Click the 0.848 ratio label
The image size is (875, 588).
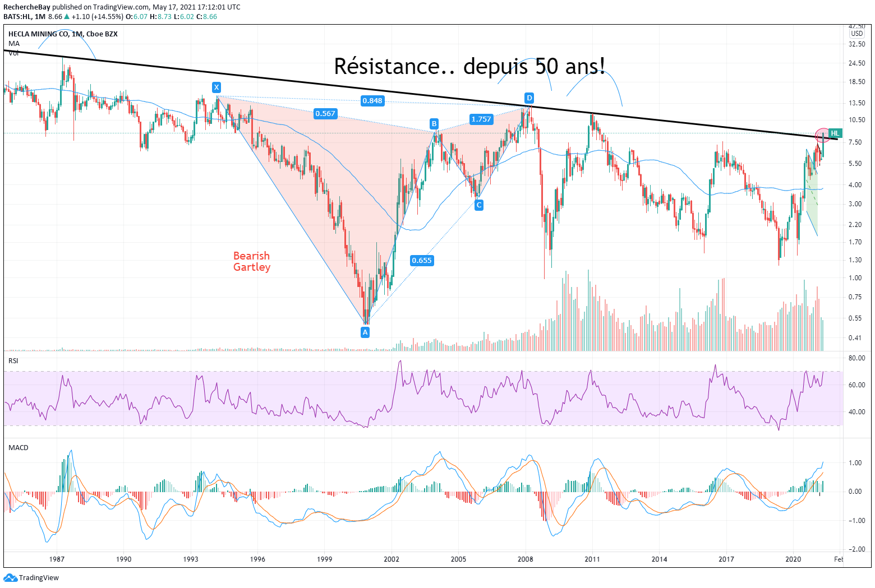click(x=372, y=101)
